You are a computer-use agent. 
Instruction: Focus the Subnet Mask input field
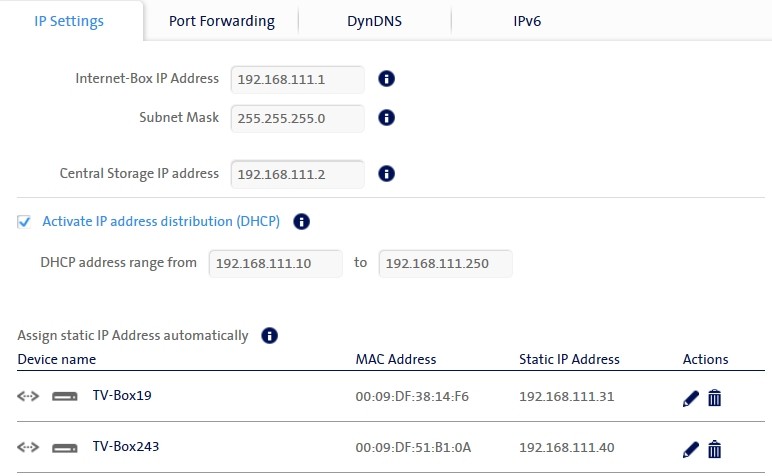pyautogui.click(x=297, y=118)
